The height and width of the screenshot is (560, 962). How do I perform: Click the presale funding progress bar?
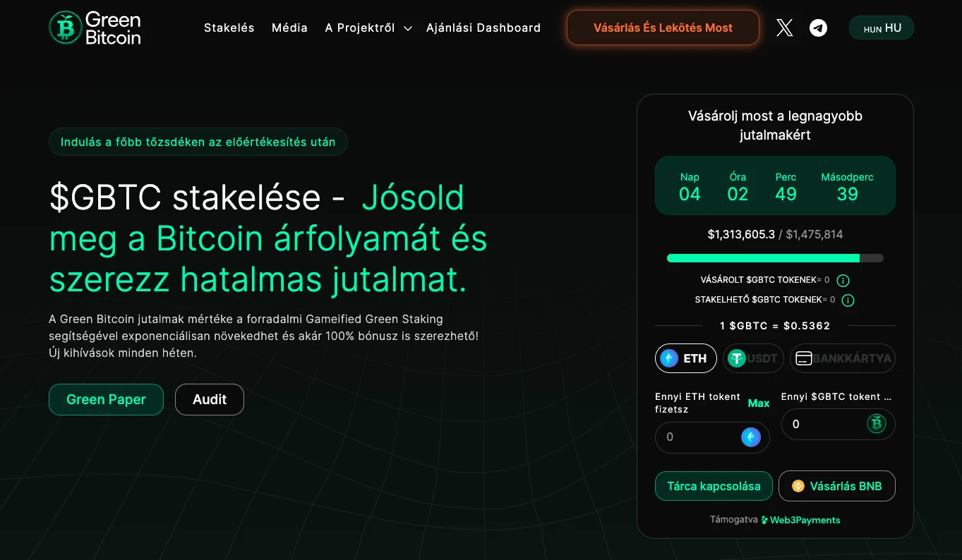pos(775,258)
